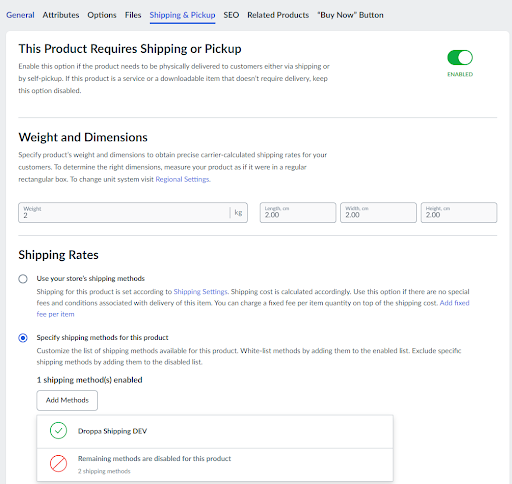Image resolution: width=512 pixels, height=484 pixels.
Task: Focus the Length dimension field
Action: tap(298, 212)
